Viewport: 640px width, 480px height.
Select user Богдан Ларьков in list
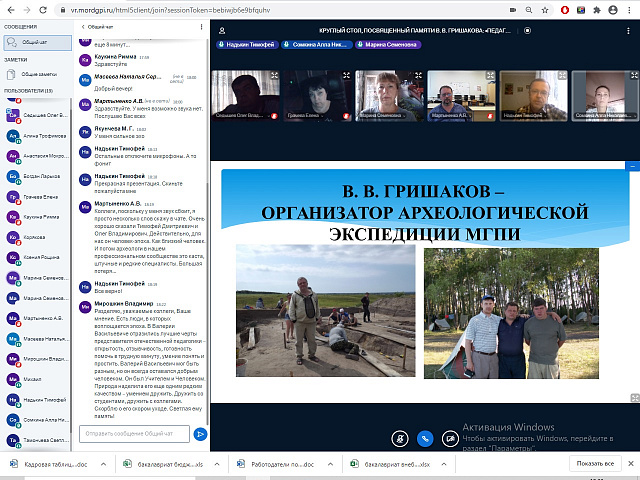tap(38, 176)
